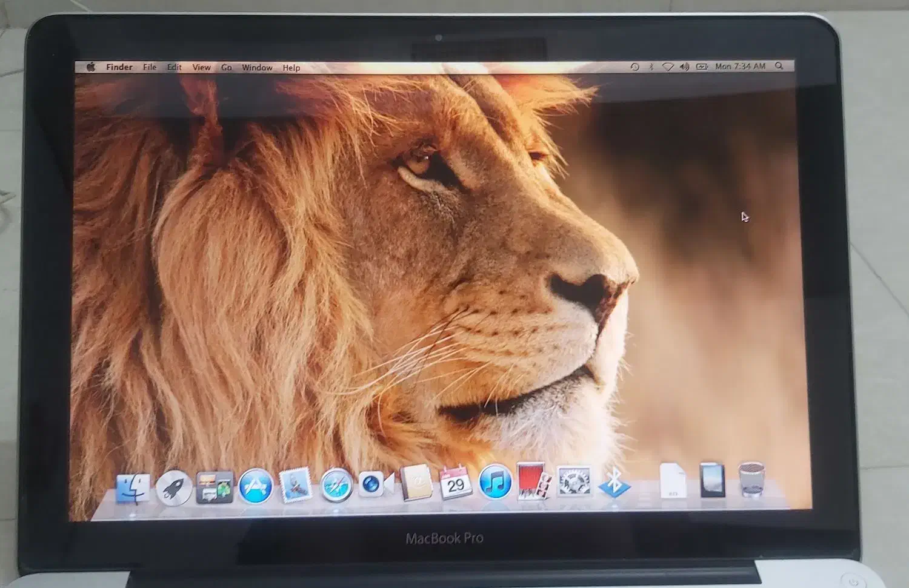The image size is (909, 588).
Task: Open the Go menu
Action: (x=226, y=68)
